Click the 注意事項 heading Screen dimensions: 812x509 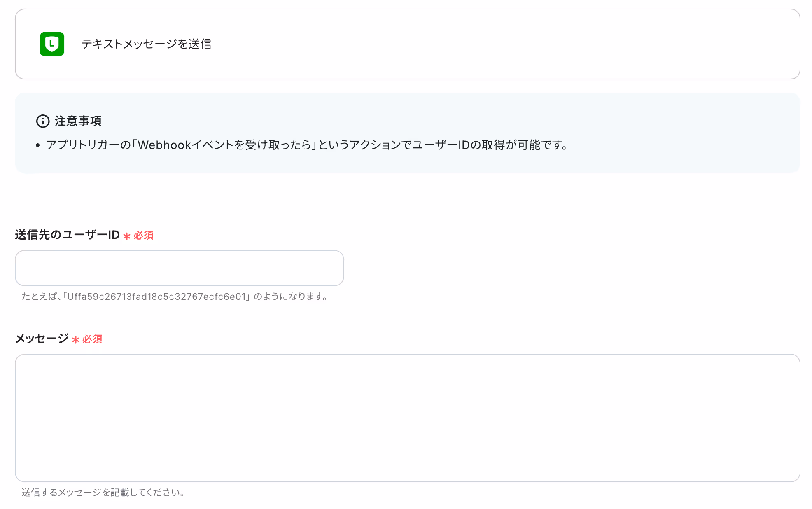click(78, 121)
